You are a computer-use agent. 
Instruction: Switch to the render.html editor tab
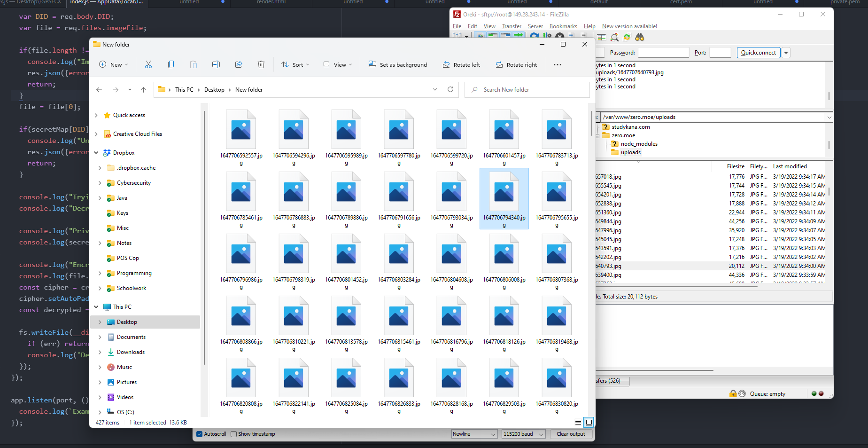(271, 2)
